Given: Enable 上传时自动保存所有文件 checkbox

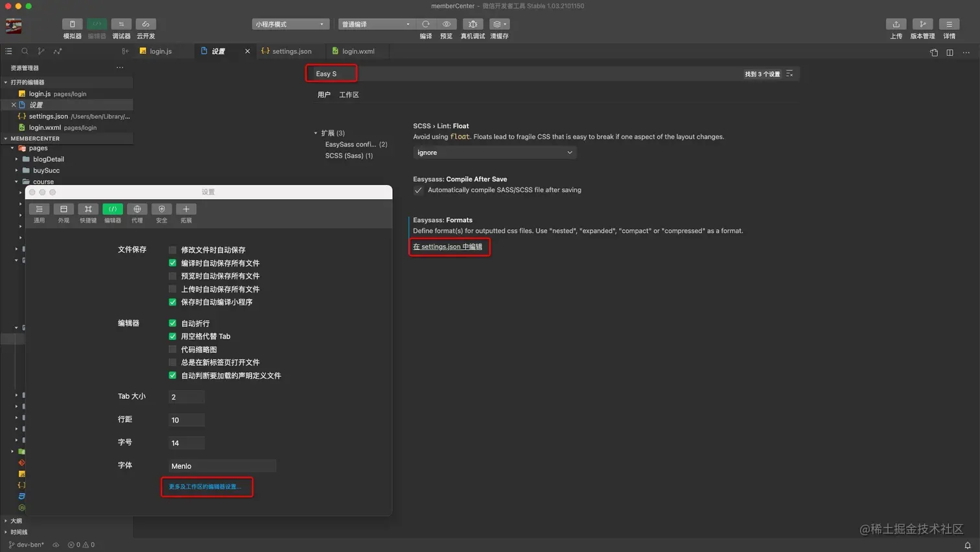Looking at the screenshot, I should [172, 289].
